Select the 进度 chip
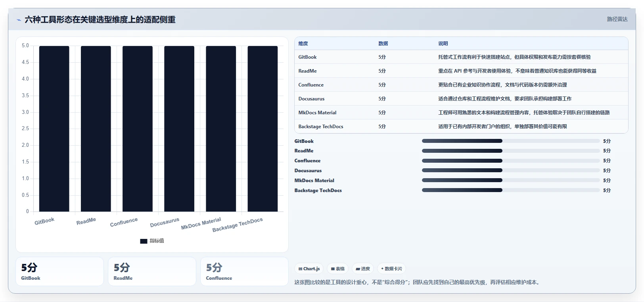The image size is (644, 302). (x=363, y=269)
